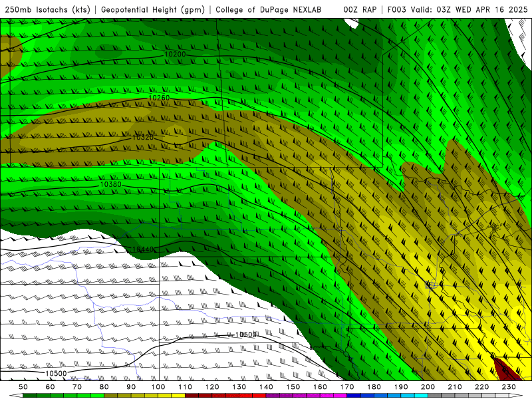The width and height of the screenshot is (532, 399).
Task: Click the darkest green swatch in the color bar
Action: [x=30, y=396]
